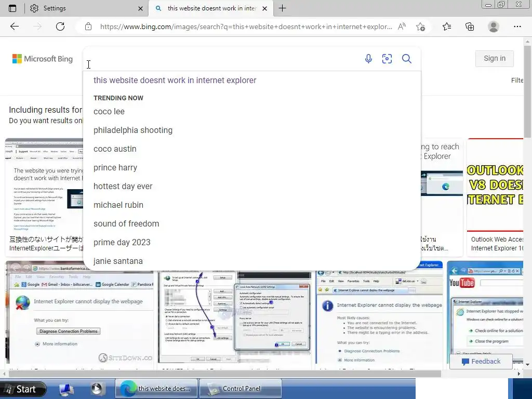This screenshot has width=532, height=399.
Task: Select suggestion 'this website doesnt work in internet explorer'
Action: tap(175, 81)
